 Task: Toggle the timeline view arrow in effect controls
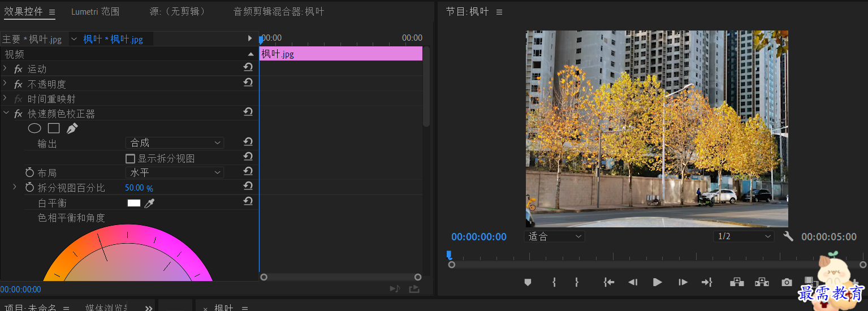[250, 38]
